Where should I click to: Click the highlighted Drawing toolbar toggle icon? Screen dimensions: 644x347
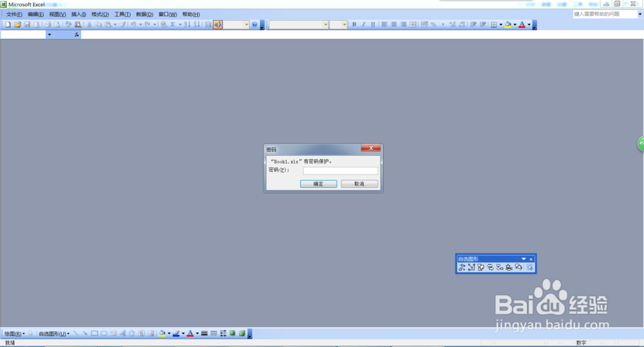click(x=218, y=24)
